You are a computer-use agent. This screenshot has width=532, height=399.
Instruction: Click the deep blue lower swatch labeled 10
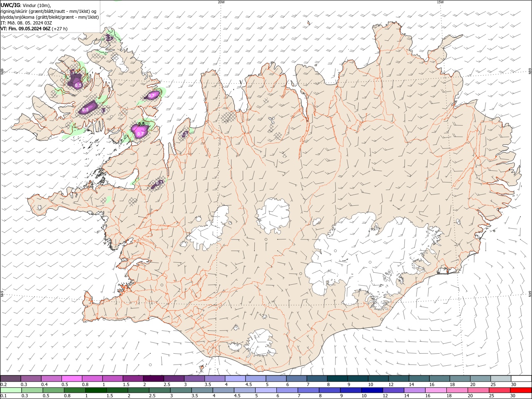pyautogui.click(x=372, y=390)
